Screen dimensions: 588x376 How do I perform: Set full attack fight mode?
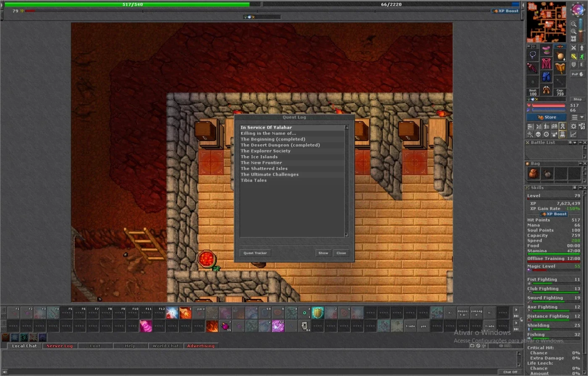[x=574, y=48]
